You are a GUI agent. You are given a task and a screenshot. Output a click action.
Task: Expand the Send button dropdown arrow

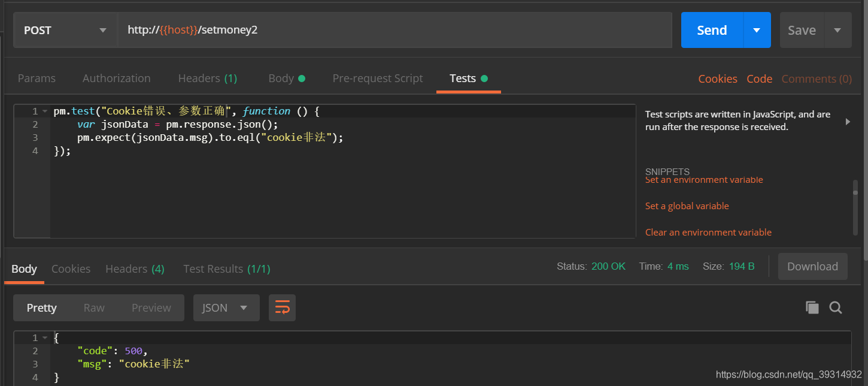point(757,30)
